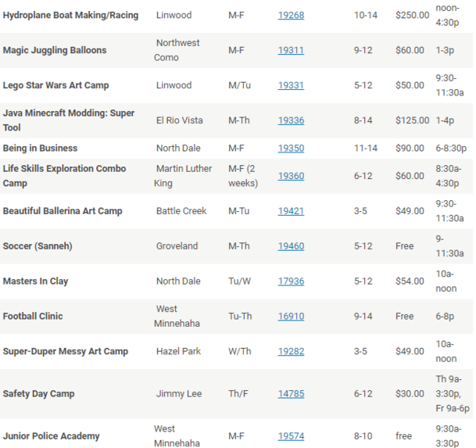
Task: Click link 17936 for Masters In Clay
Action: click(x=291, y=281)
